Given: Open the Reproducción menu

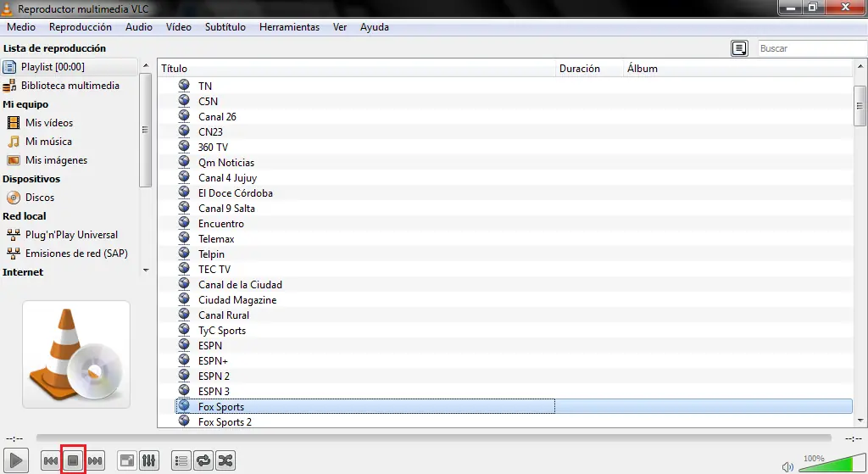Looking at the screenshot, I should pos(81,27).
